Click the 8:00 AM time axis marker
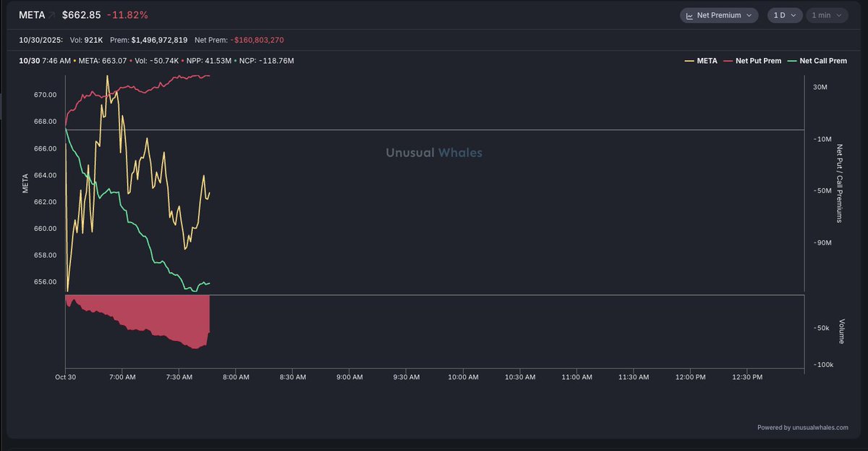The image size is (868, 451). 235,377
